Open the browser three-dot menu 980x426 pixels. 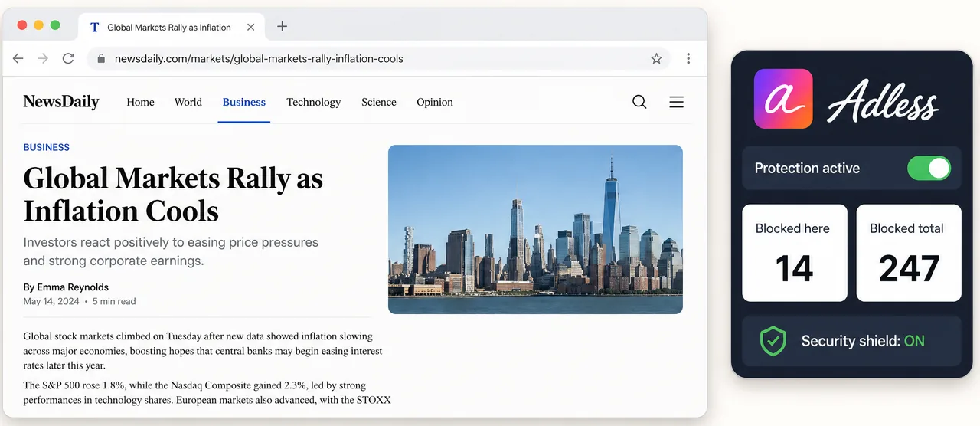click(x=688, y=58)
